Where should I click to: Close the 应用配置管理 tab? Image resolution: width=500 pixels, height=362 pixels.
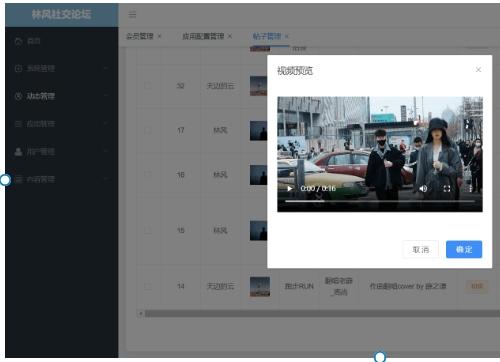[x=230, y=36]
